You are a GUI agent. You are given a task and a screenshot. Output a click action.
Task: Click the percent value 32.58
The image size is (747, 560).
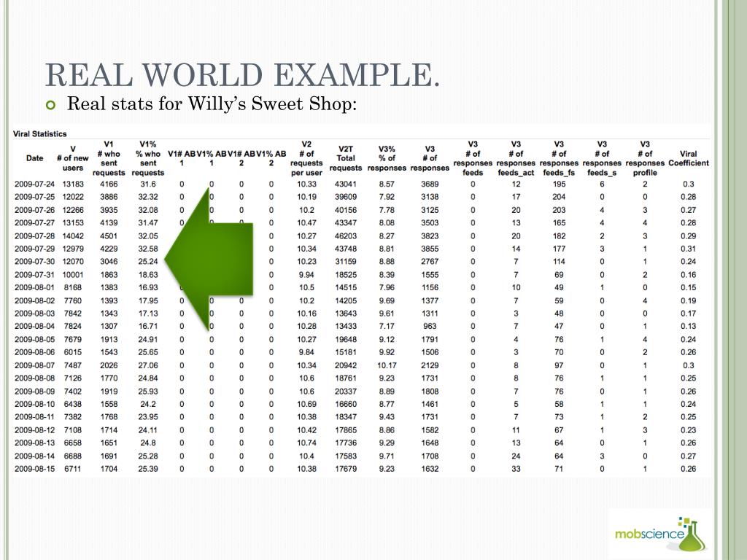(x=148, y=249)
